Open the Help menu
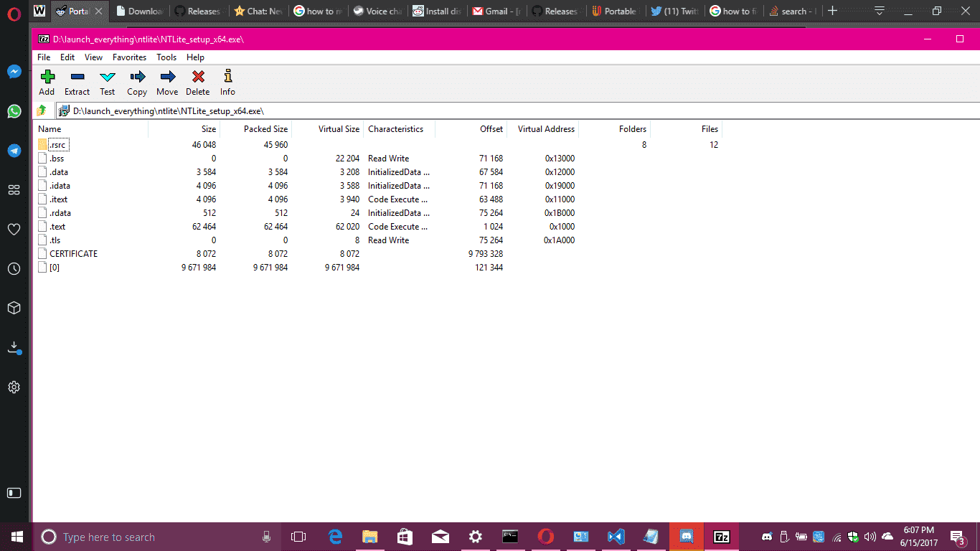Image resolution: width=980 pixels, height=551 pixels. (195, 57)
